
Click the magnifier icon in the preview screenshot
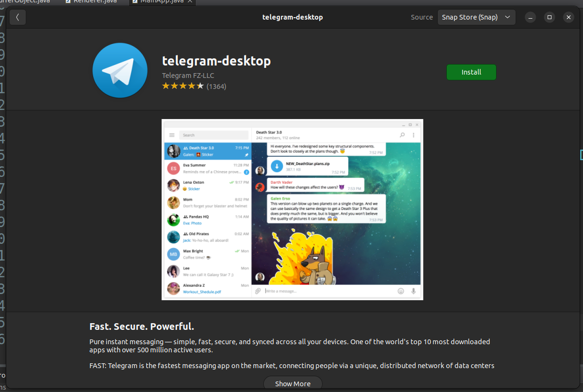coord(402,134)
